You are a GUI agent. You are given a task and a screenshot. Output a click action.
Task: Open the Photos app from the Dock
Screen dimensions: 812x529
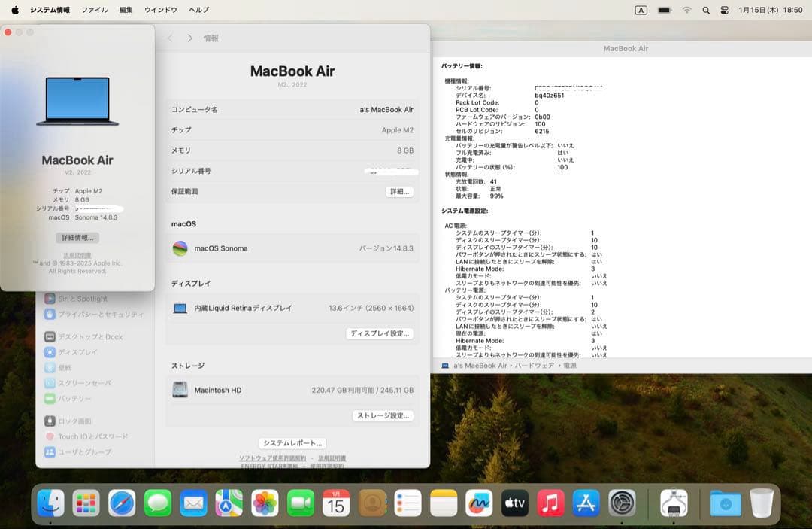point(265,504)
